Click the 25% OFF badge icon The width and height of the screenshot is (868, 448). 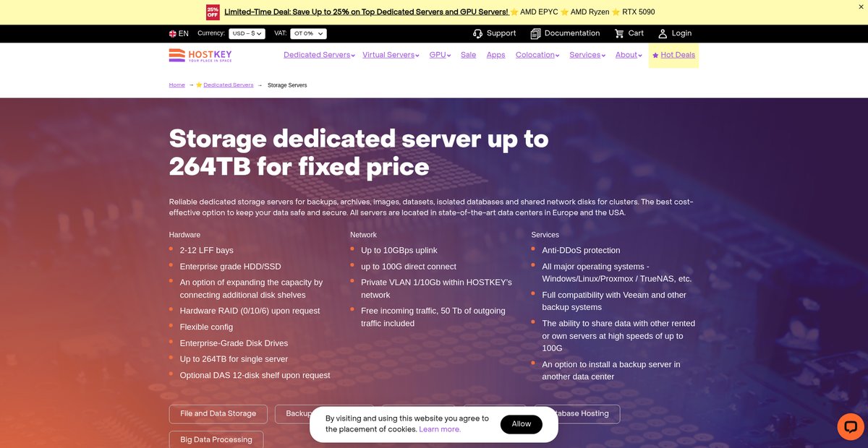coord(213,12)
